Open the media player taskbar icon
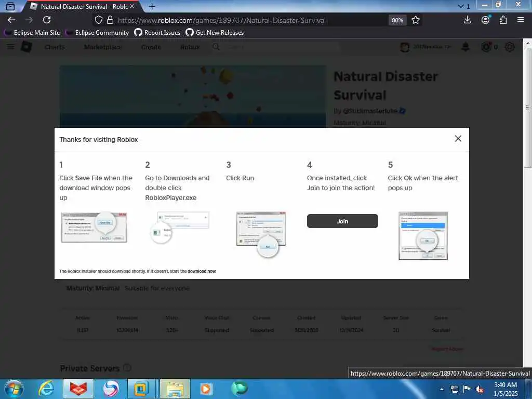Screen dimensions: 532x399 206,389
